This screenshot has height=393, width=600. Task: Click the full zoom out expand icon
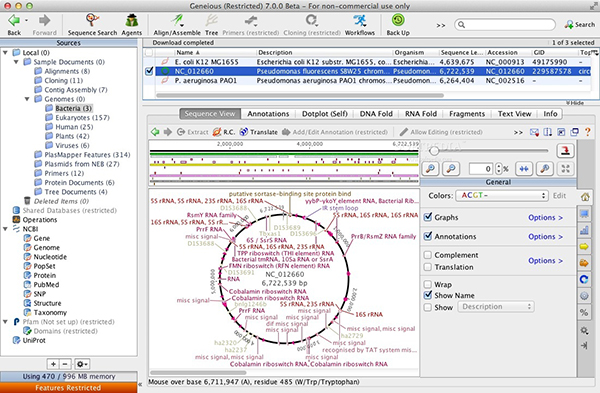pos(566,168)
